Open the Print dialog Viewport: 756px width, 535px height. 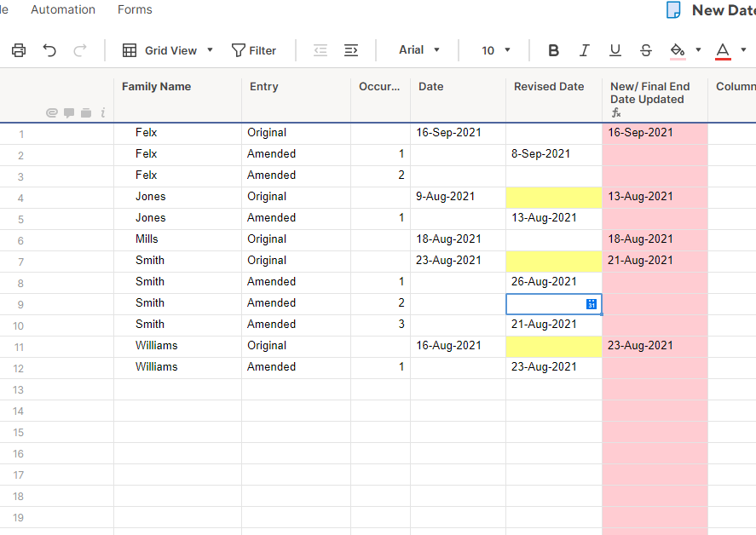click(18, 50)
